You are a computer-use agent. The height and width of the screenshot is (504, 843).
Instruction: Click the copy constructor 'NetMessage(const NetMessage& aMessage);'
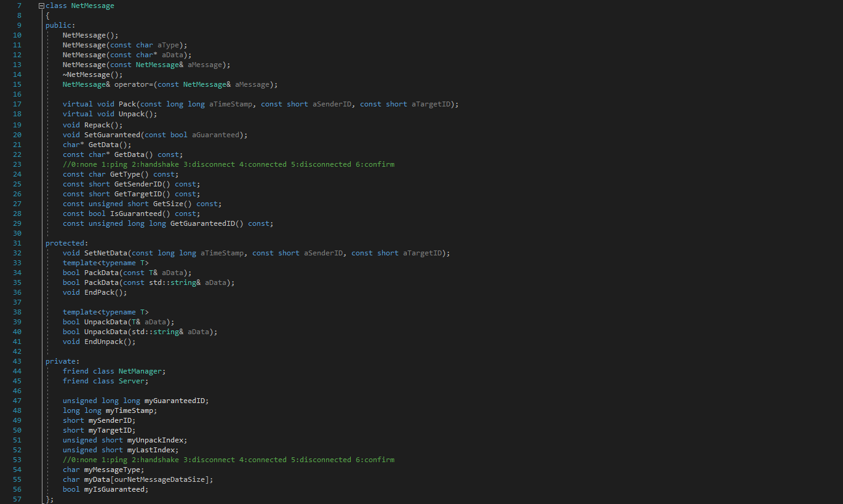(x=146, y=65)
